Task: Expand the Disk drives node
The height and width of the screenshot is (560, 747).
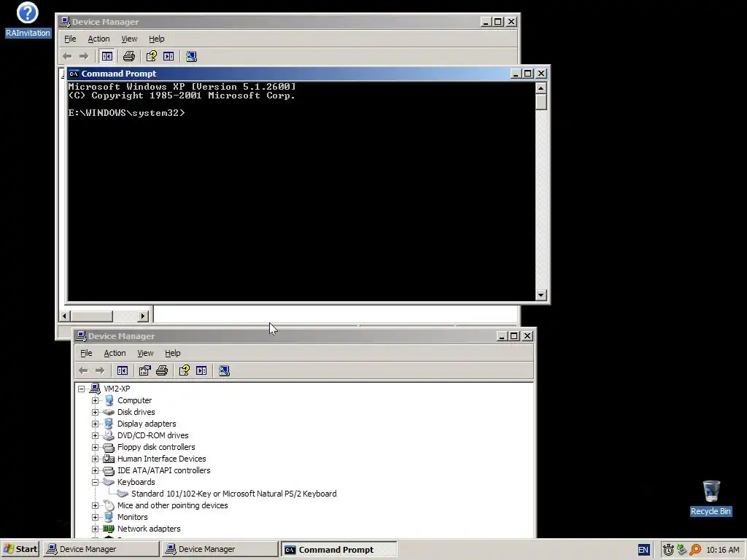Action: click(96, 412)
